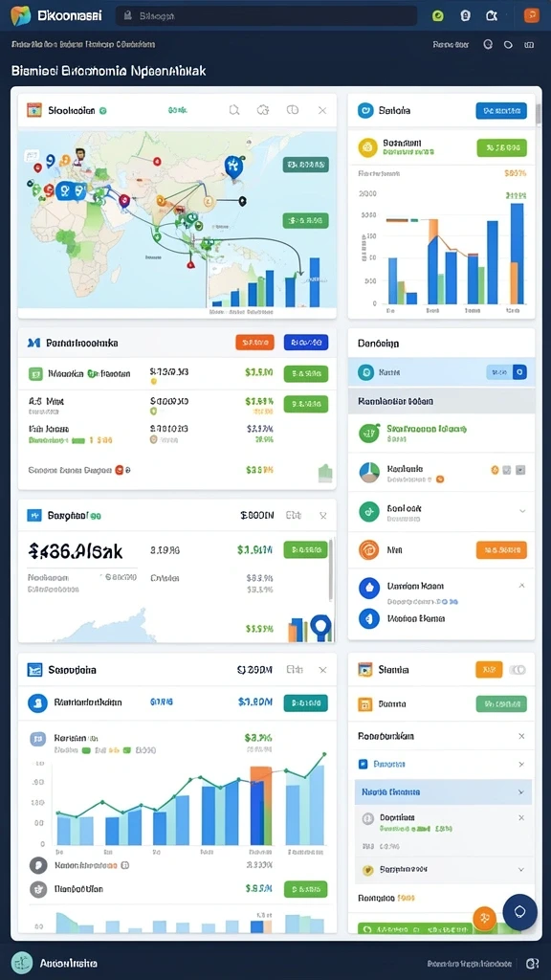The height and width of the screenshot is (980, 551).
Task: Click the teal button in the bottom chart panel
Action: pyautogui.click(x=305, y=702)
